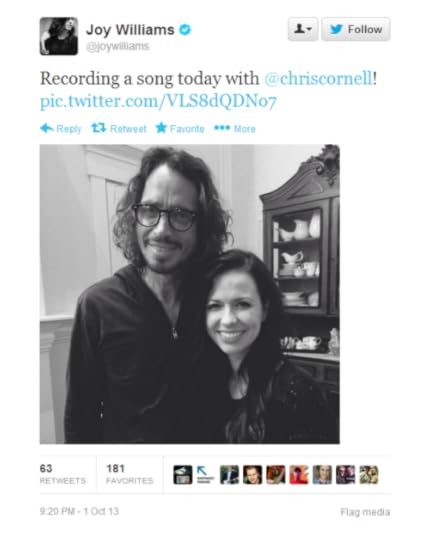Click the Twitter bird on Follow button

(x=336, y=29)
